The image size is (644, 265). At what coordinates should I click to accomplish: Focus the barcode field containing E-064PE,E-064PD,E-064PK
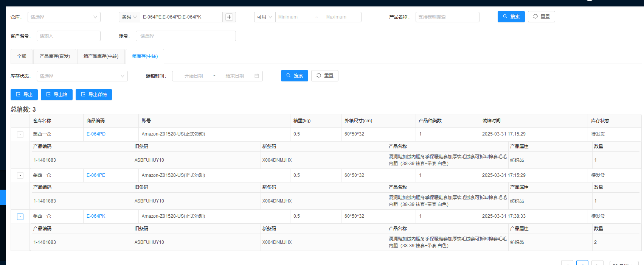182,17
